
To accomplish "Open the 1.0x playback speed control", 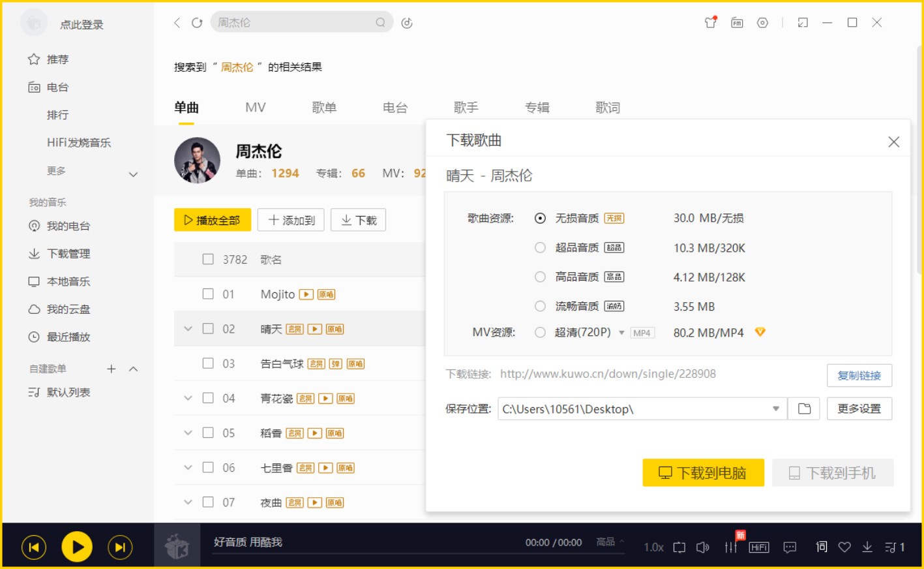I will pos(653,547).
